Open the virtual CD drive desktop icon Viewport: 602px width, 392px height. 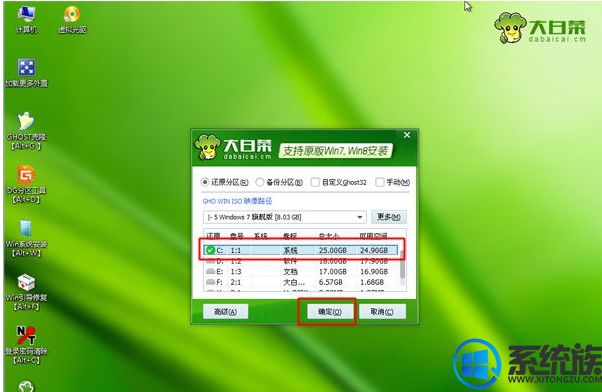pos(72,20)
